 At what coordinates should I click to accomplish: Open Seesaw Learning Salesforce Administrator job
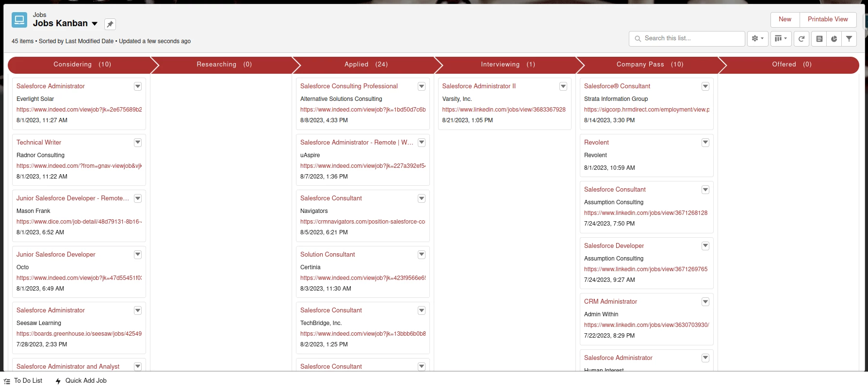click(x=50, y=310)
